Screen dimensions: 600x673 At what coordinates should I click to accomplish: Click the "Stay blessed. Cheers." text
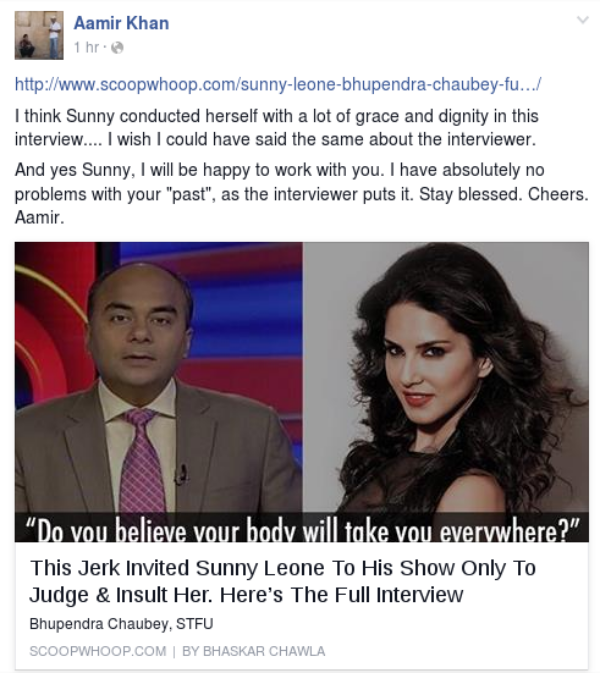coord(503,194)
